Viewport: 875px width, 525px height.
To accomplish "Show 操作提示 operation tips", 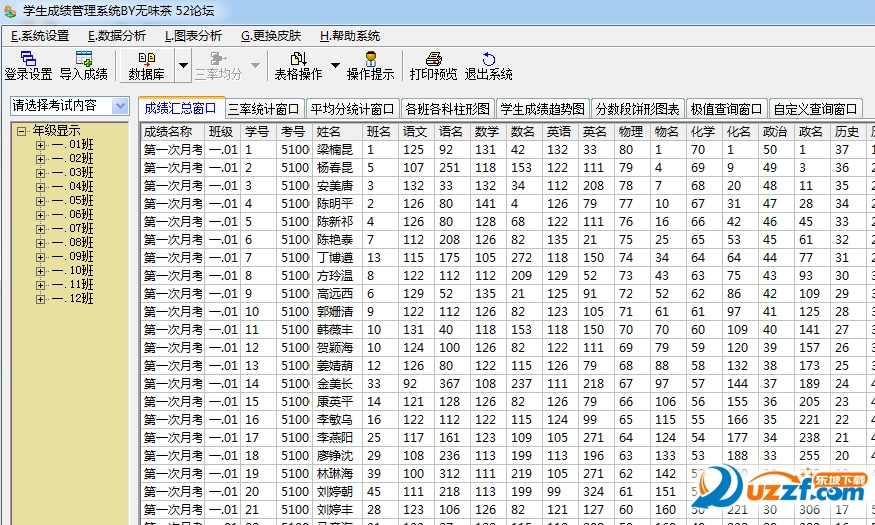I will [370, 66].
